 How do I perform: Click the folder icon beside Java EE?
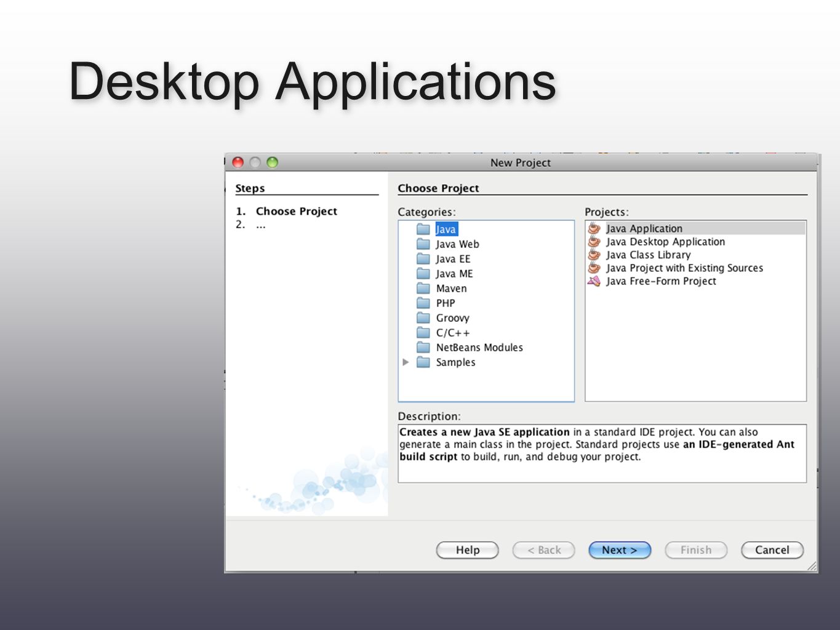tap(423, 258)
